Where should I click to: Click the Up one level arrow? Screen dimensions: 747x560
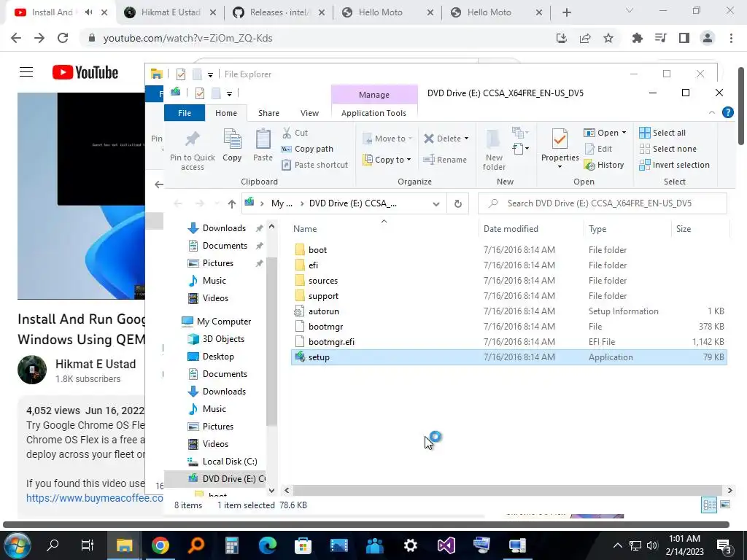(x=231, y=204)
